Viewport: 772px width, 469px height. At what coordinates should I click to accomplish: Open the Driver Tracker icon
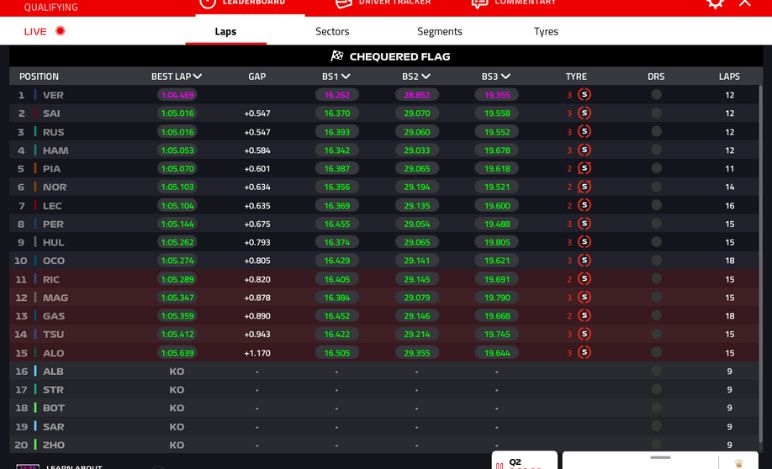344,3
